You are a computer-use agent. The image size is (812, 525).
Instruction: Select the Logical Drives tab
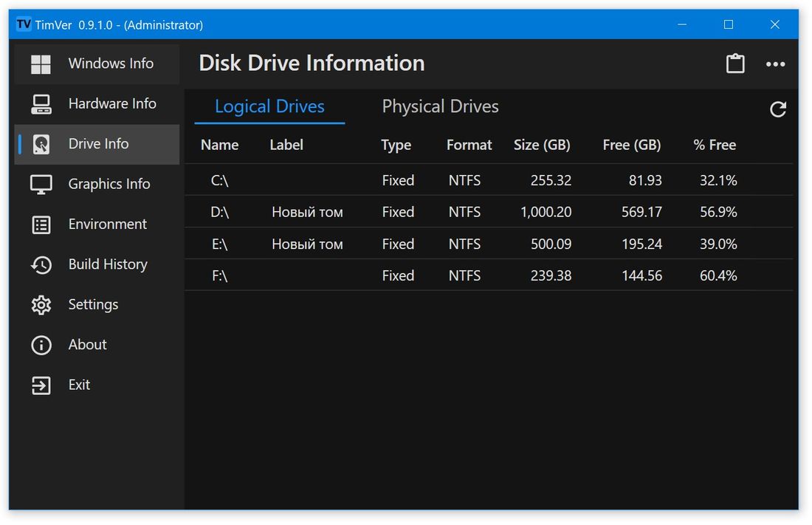coord(269,107)
